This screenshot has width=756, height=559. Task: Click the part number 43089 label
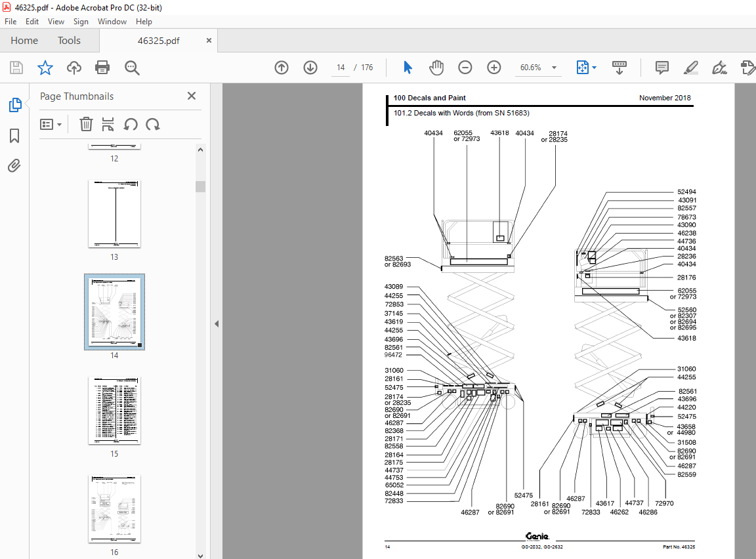point(394,287)
